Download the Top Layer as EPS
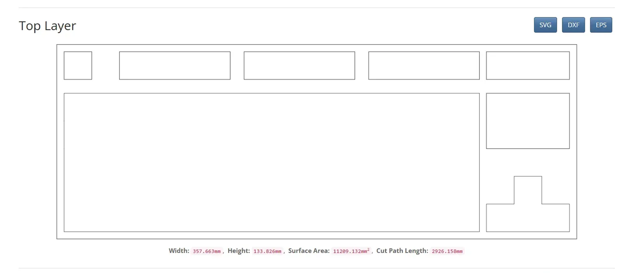644x273 pixels. tap(601, 25)
